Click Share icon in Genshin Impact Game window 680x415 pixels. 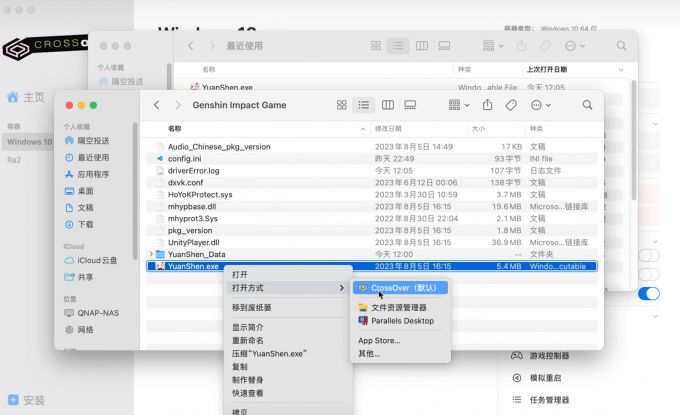coord(487,105)
